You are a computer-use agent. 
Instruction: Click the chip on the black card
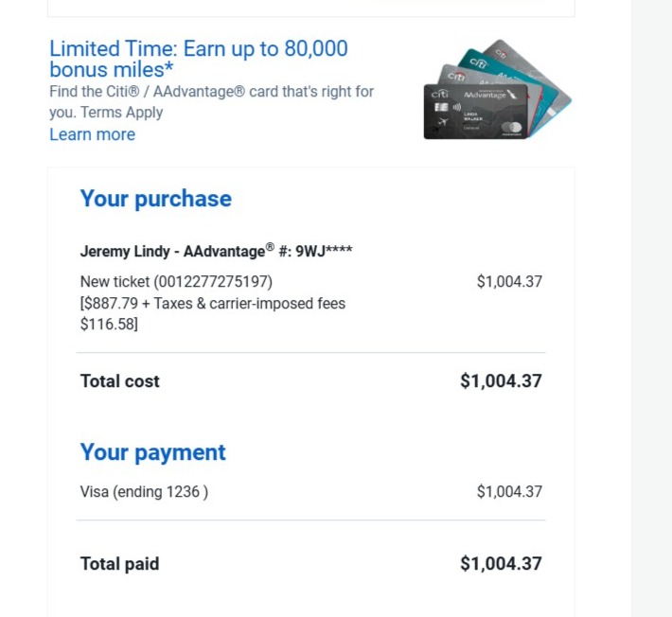tap(440, 109)
